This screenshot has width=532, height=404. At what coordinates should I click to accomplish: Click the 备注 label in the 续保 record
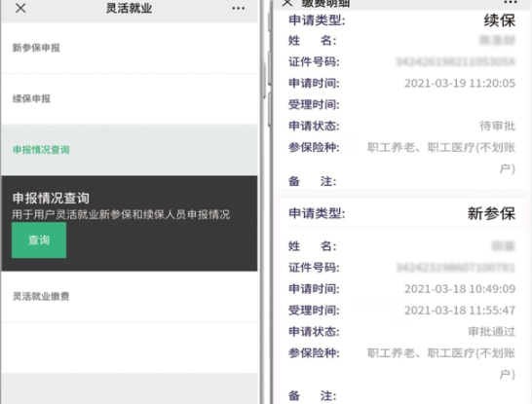pyautogui.click(x=312, y=182)
